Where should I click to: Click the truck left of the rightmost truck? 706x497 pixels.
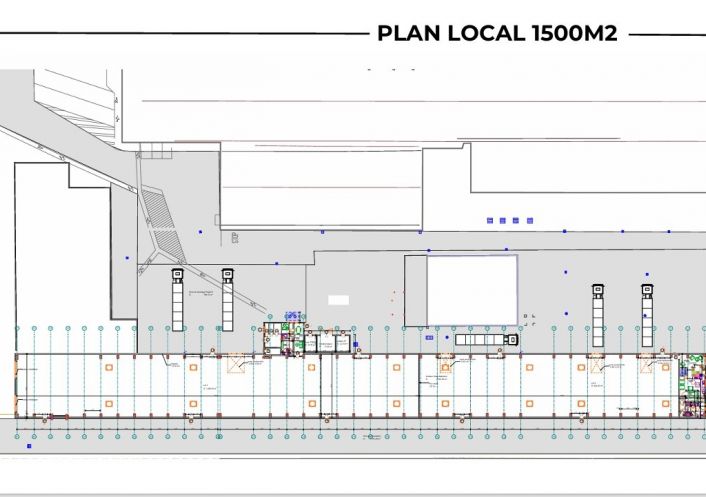pos(598,314)
